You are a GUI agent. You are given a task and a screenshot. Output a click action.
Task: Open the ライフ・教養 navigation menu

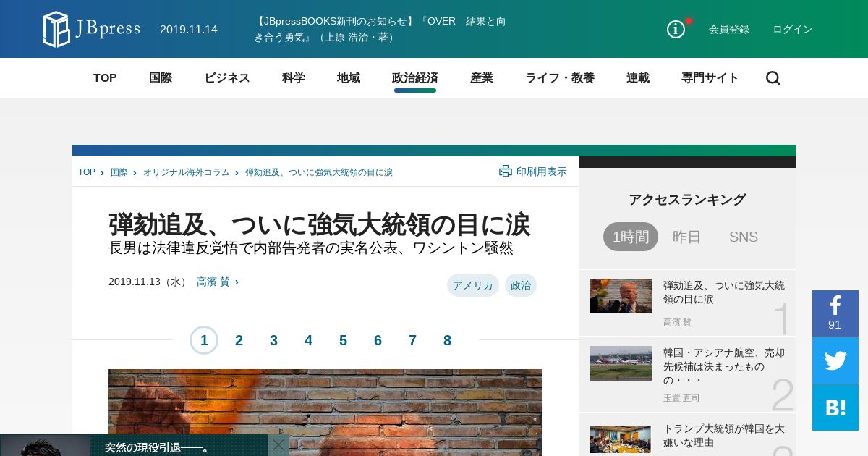[560, 78]
